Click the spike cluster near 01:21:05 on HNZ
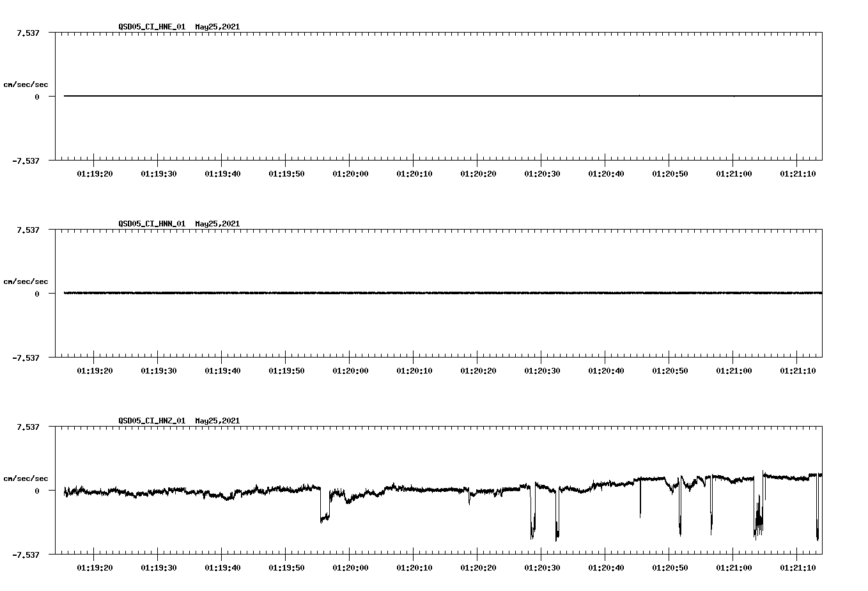 758,518
